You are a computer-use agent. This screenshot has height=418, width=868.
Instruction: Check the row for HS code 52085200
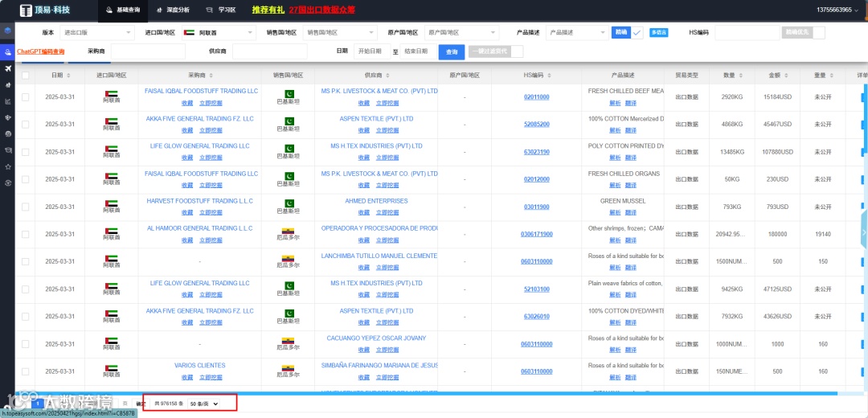26,124
